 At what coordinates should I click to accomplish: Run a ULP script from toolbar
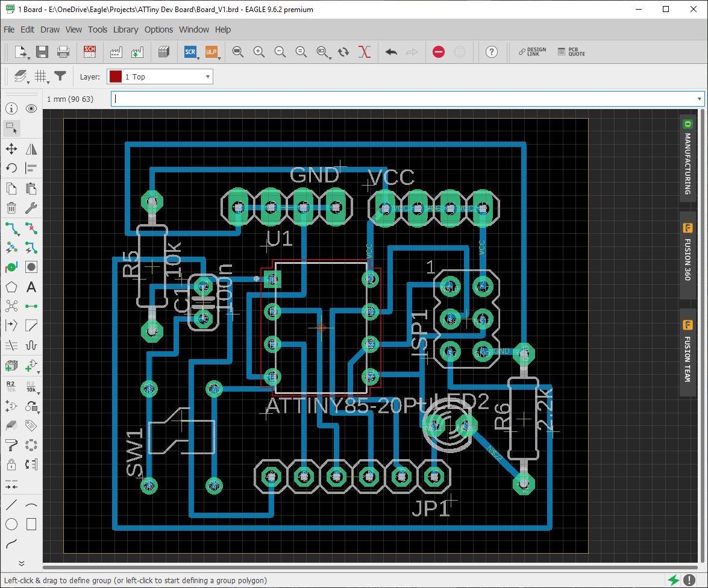211,52
